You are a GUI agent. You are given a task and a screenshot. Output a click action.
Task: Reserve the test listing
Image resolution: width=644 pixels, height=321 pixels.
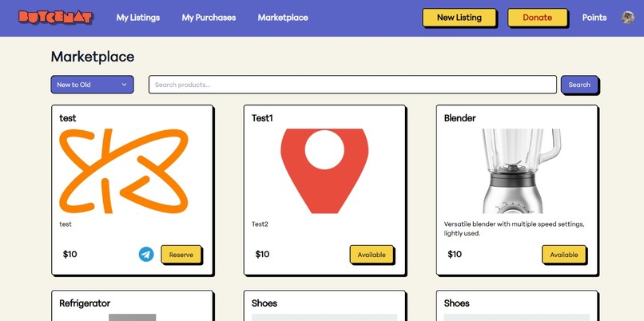click(x=181, y=255)
